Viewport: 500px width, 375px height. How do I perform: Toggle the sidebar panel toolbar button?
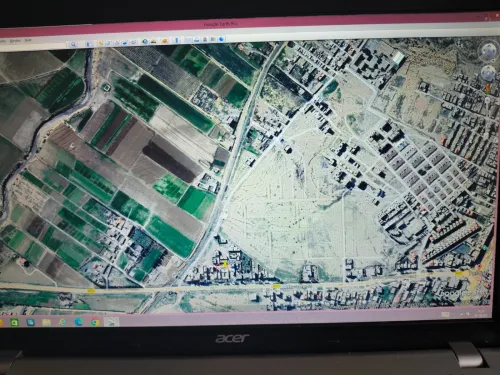[x=88, y=44]
